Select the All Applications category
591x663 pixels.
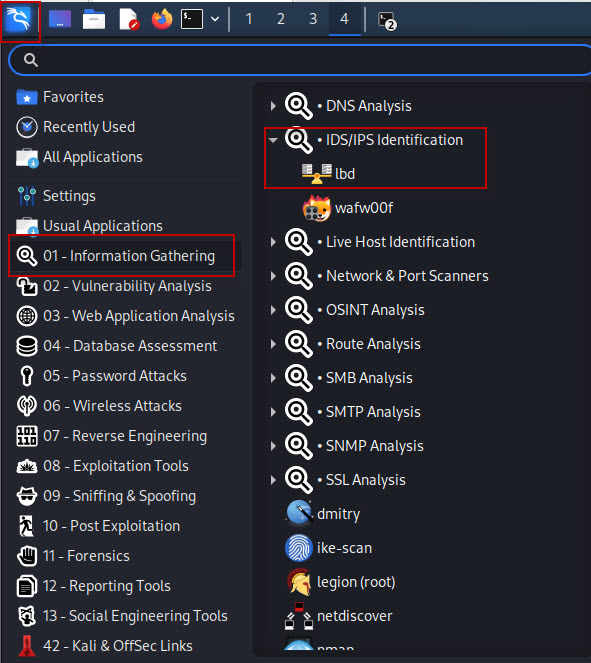[79, 157]
